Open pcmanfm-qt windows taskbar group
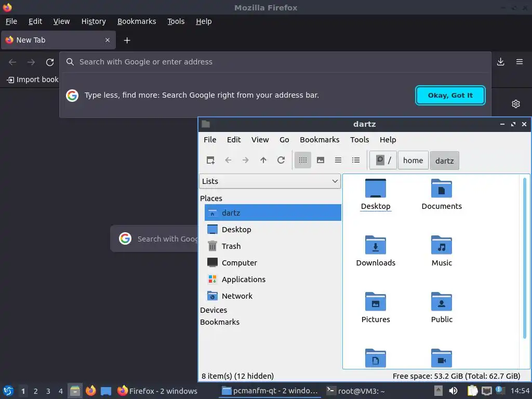 pos(270,391)
